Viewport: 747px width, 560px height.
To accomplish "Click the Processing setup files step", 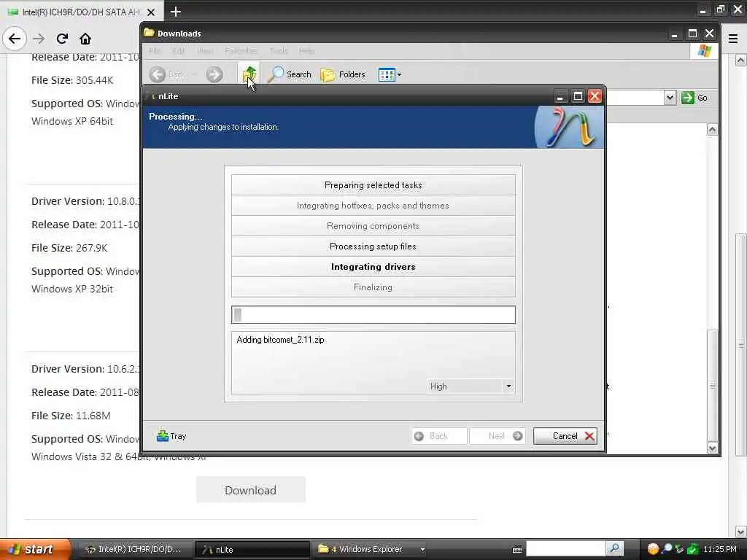I will [373, 246].
